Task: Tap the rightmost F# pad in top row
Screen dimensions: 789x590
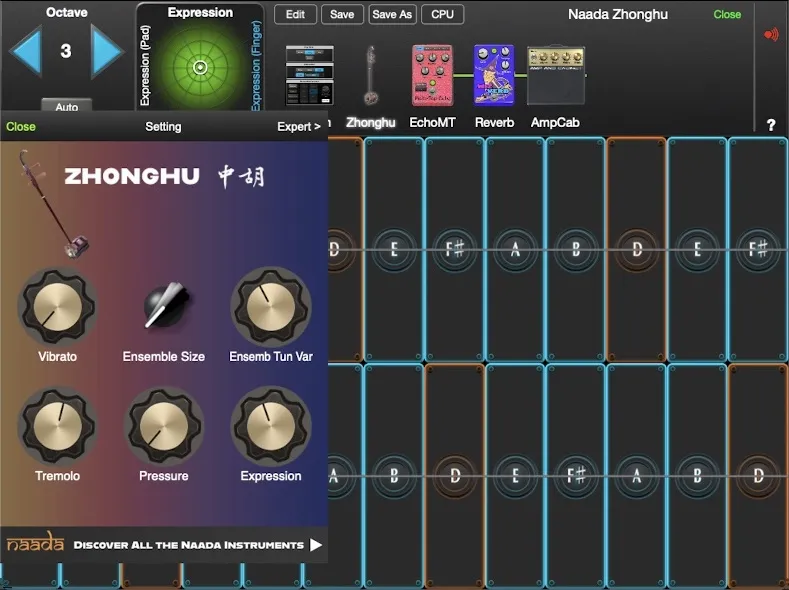Action: (x=758, y=249)
